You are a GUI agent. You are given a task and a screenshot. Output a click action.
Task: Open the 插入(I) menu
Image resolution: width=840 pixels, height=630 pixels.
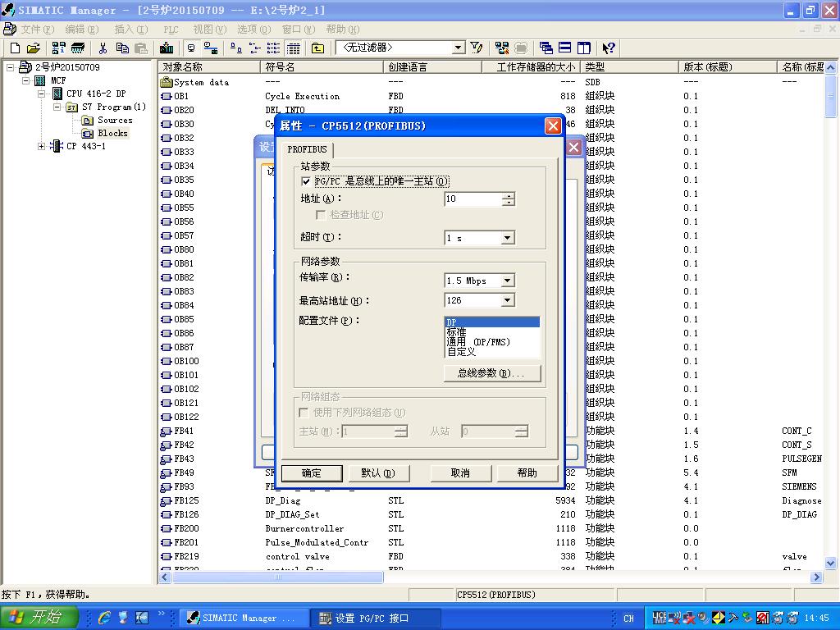pos(130,30)
